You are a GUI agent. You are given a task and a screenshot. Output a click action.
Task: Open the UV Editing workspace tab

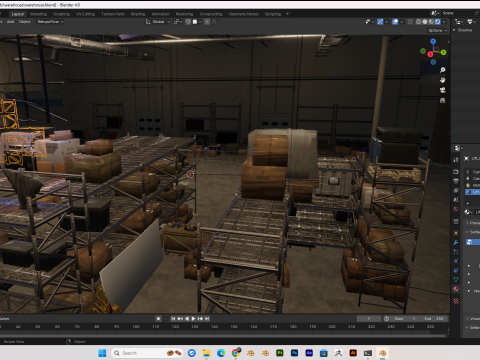click(x=86, y=14)
